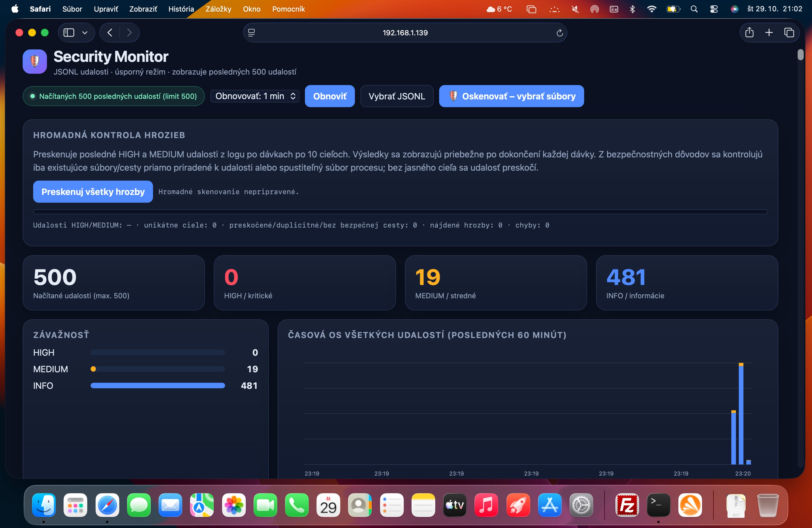Open Control Center in menu bar

tap(714, 9)
